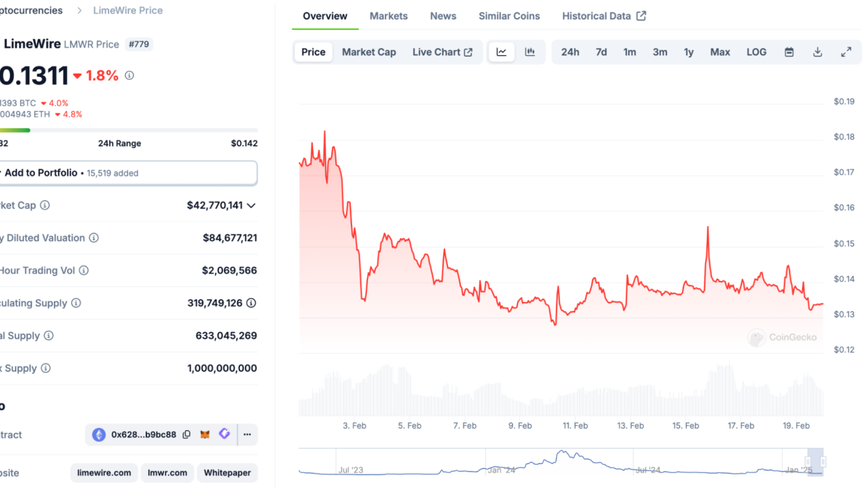Click the #779 rank badge
The height and width of the screenshot is (489, 868).
[x=139, y=44]
